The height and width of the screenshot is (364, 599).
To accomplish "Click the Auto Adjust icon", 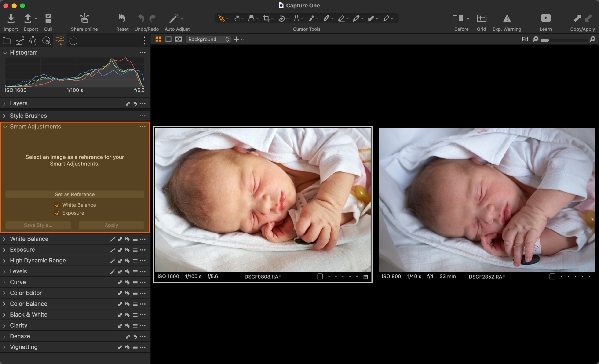I will click(x=174, y=18).
